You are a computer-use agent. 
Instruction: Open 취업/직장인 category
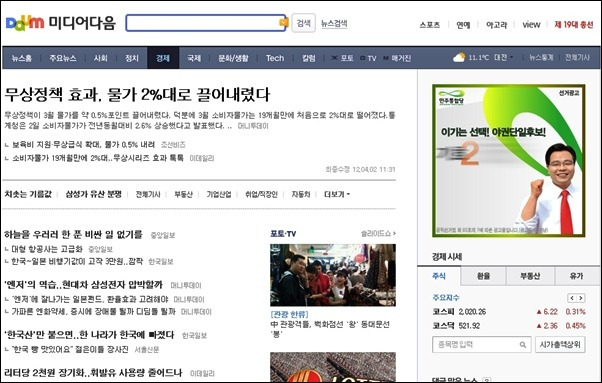click(x=261, y=195)
